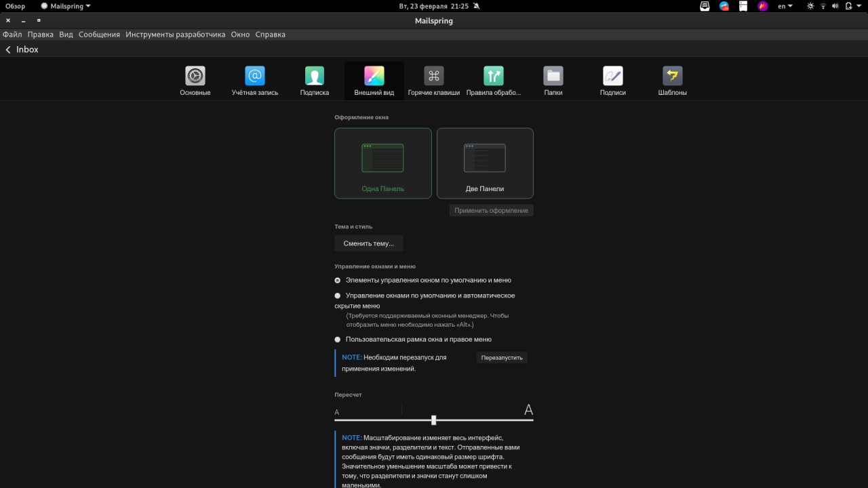This screenshot has height=488, width=868.
Task: Open the Правка menu
Action: pos(41,35)
